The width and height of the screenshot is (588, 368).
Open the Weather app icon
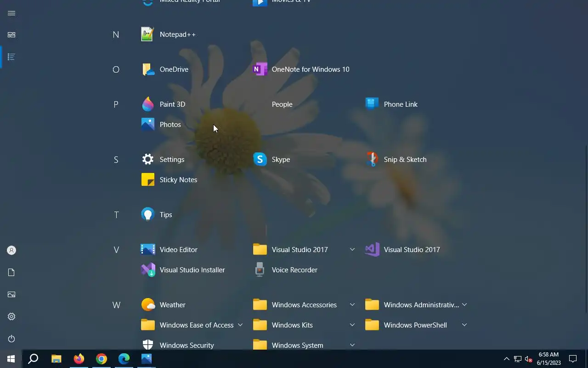(147, 305)
